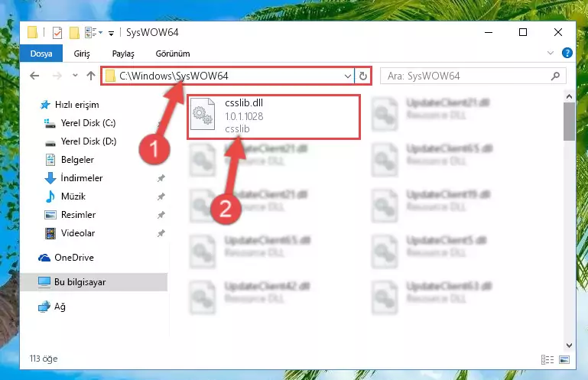588x380 pixels.
Task: Open the Belgeler folder in the sidebar
Action: tap(77, 160)
